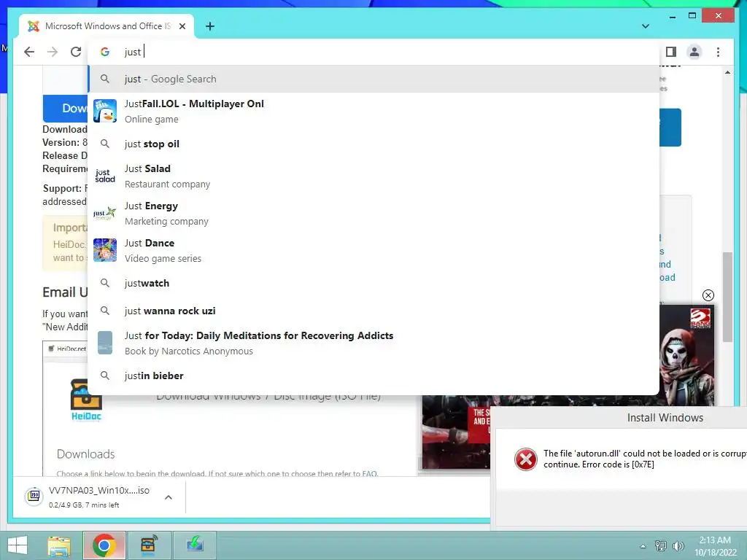Close the advertisement with X circle

(x=708, y=295)
